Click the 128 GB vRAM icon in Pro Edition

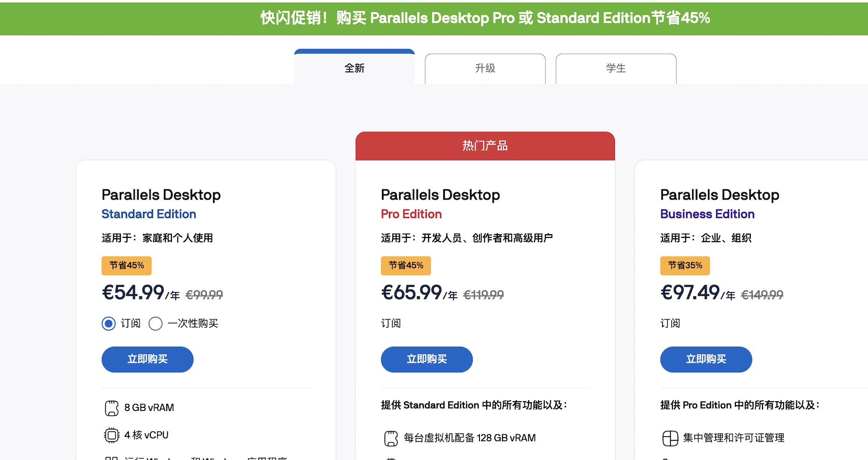[x=391, y=438]
